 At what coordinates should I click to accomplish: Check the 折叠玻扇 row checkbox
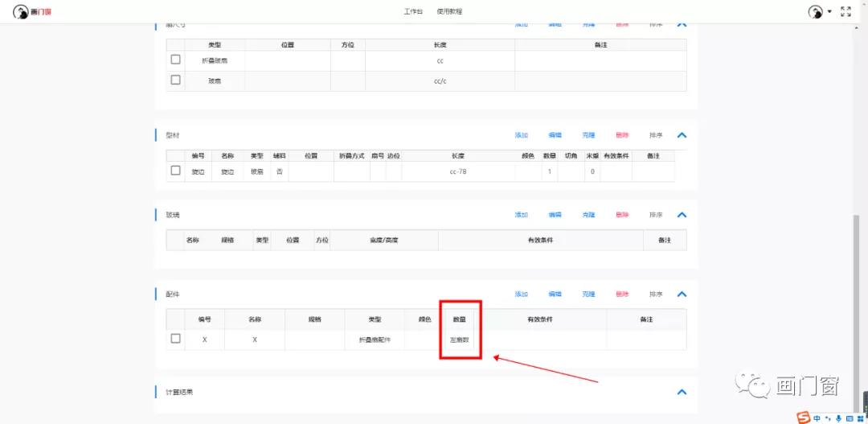click(x=175, y=60)
